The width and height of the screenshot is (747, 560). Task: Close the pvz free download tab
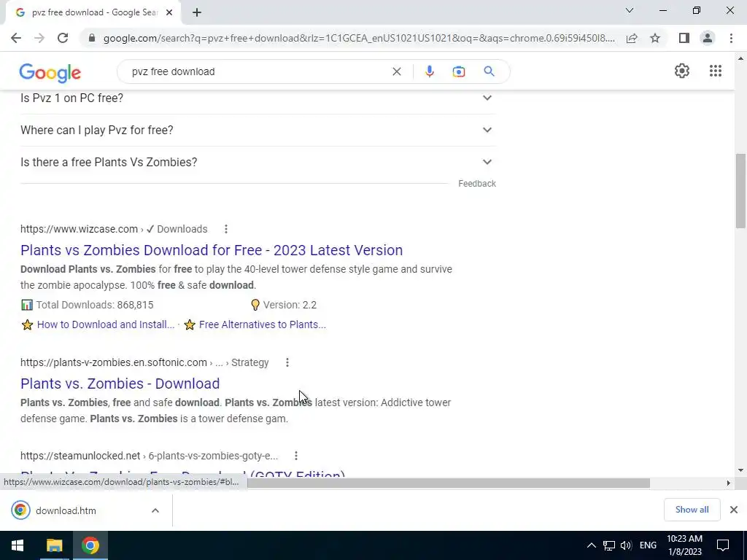click(169, 13)
